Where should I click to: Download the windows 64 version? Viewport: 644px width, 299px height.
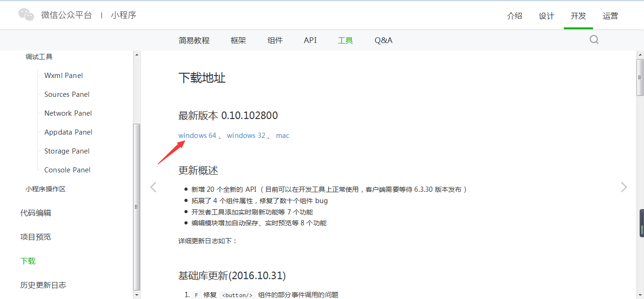(197, 136)
